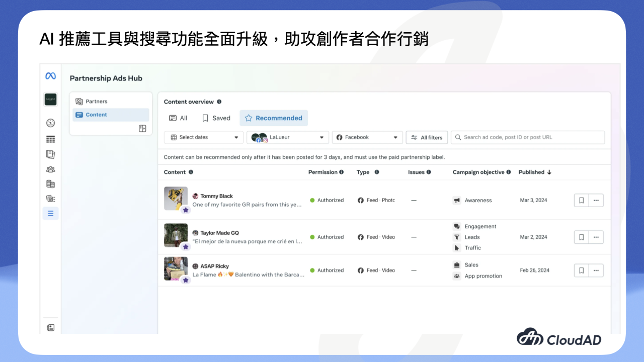Open more options for Tommy Black row

tap(596, 200)
